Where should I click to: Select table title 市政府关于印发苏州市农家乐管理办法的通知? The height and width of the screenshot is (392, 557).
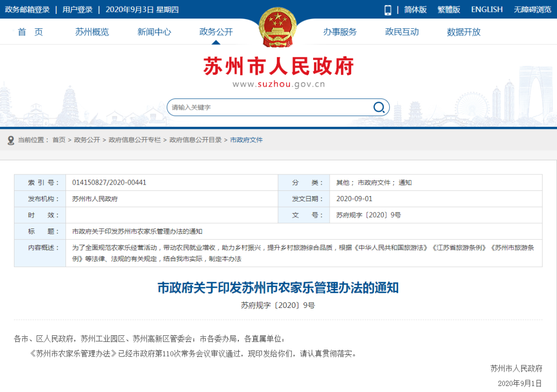[137, 232]
